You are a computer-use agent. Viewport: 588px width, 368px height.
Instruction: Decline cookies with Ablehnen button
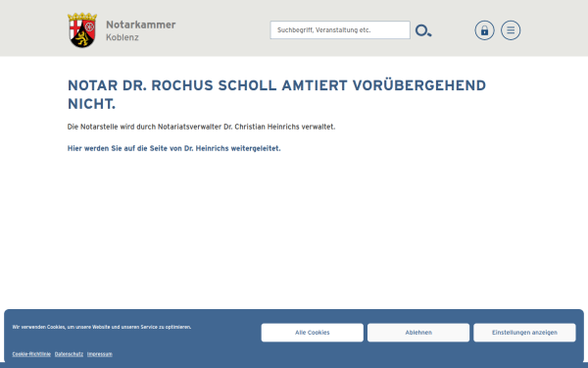[x=418, y=333]
